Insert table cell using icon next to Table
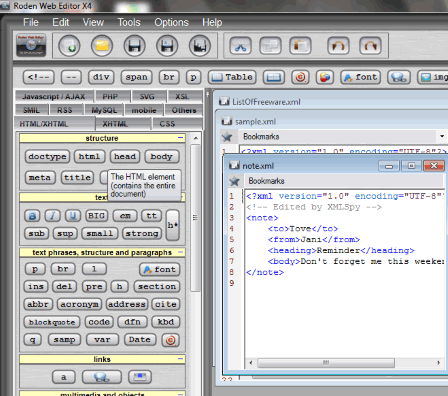Screen dimensions: 448x396 (274, 77)
